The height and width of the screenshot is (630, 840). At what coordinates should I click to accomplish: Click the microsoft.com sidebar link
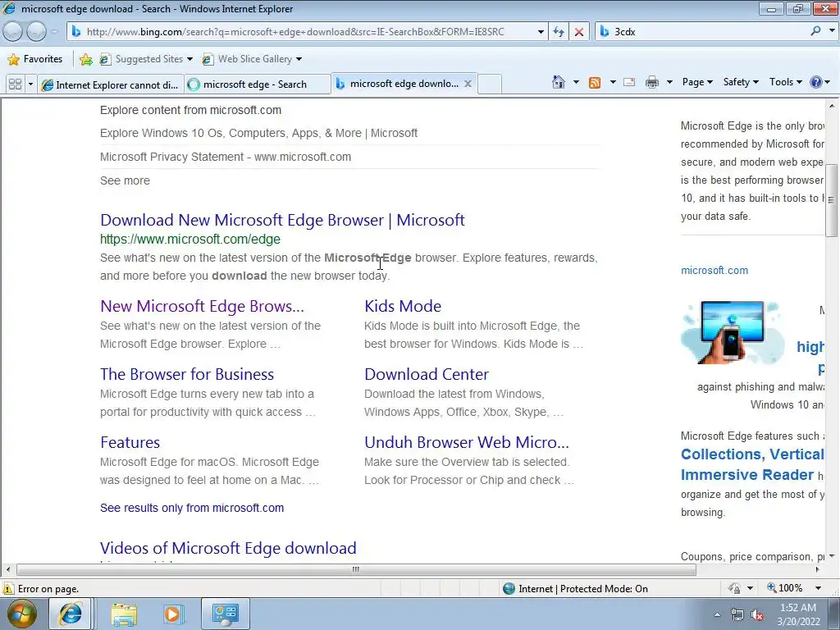pos(714,271)
